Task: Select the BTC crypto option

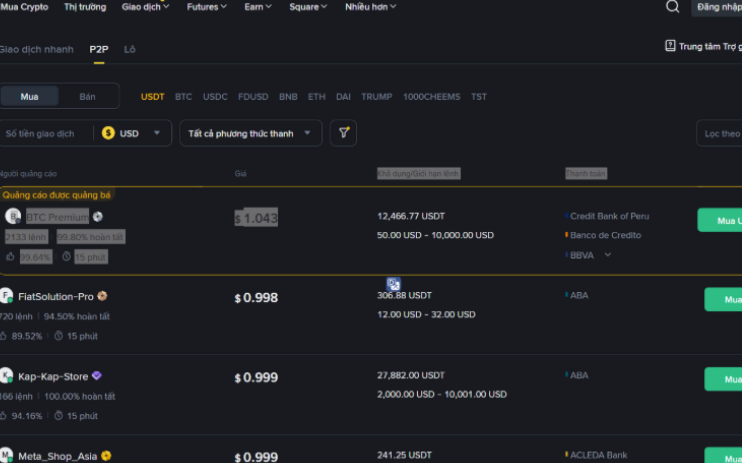Action: (x=183, y=97)
